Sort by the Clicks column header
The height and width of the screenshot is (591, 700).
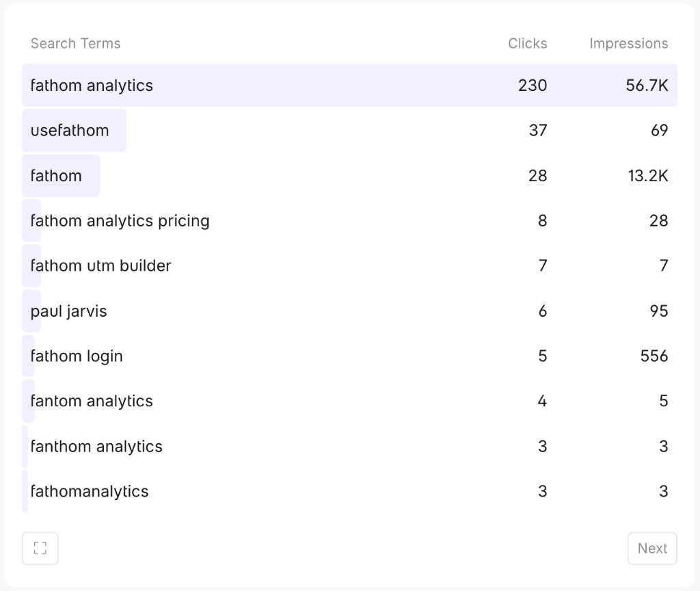coord(527,43)
